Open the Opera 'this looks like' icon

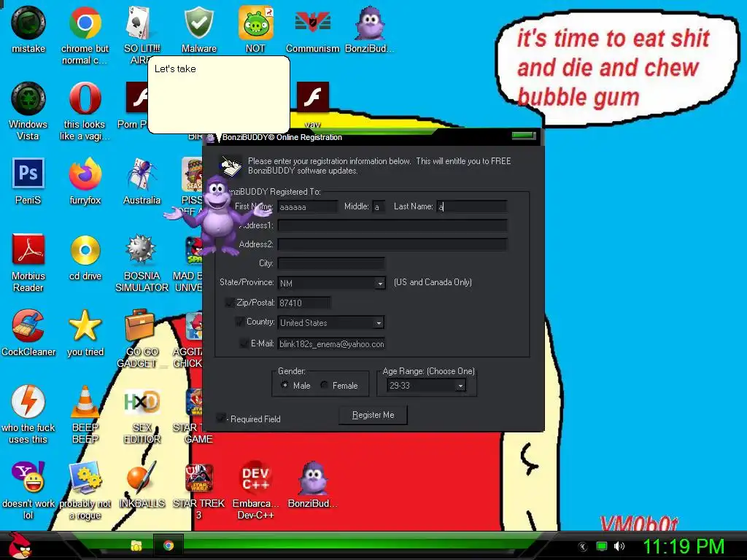point(85,111)
